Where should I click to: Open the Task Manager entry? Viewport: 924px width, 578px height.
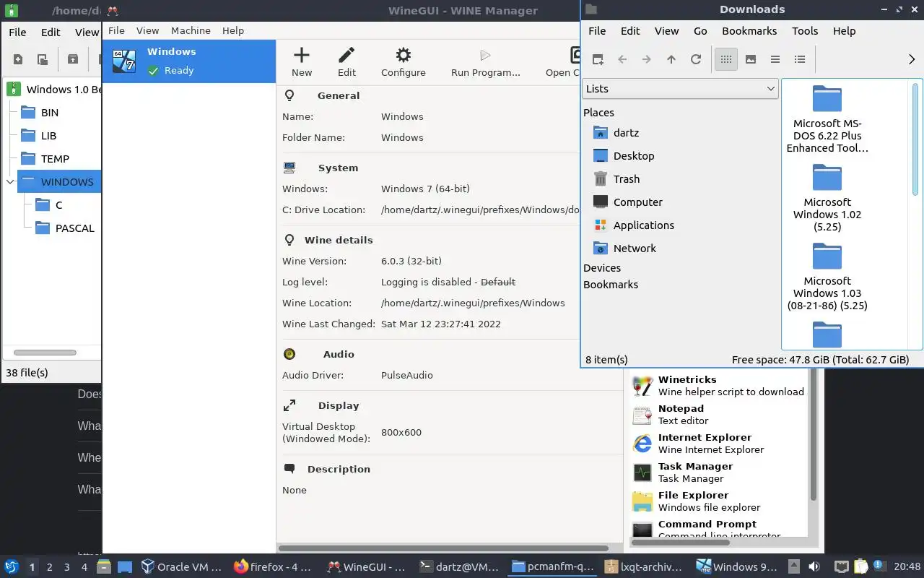718,472
